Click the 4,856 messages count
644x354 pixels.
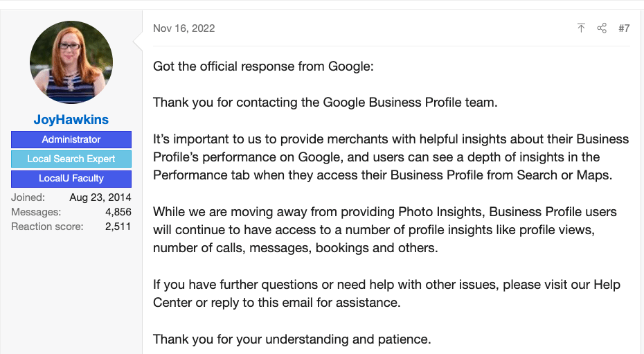pyautogui.click(x=118, y=212)
